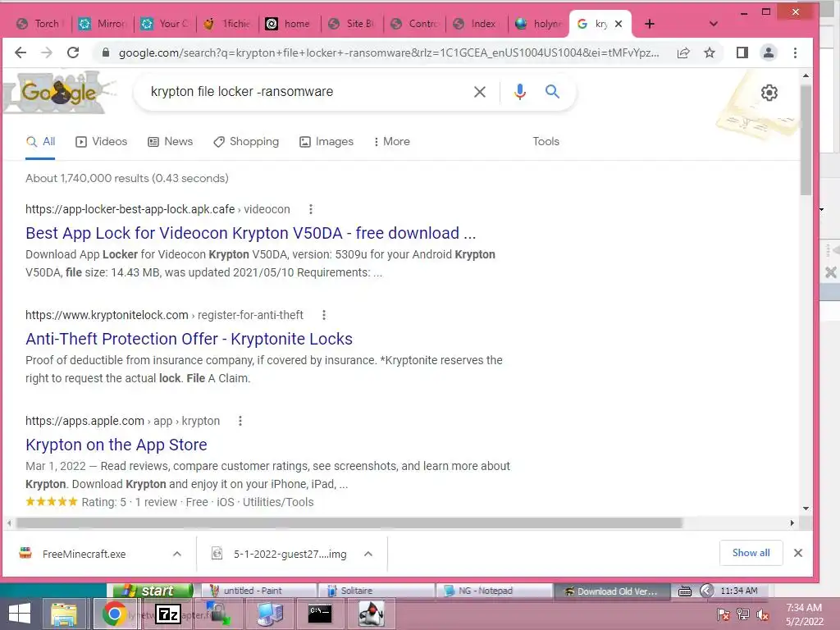This screenshot has width=840, height=630.
Task: Start voice search with microphone icon
Action: 519,92
